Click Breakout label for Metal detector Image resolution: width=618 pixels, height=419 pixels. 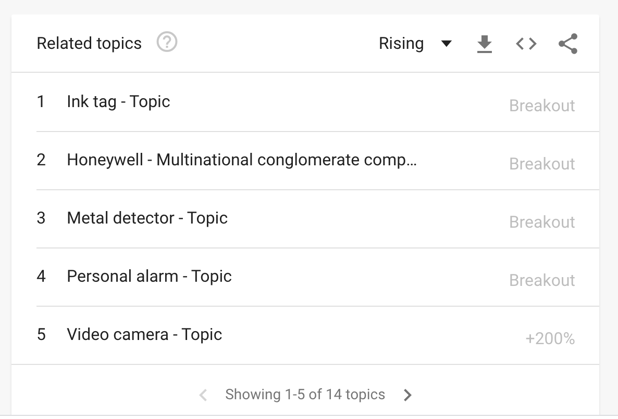tap(542, 222)
